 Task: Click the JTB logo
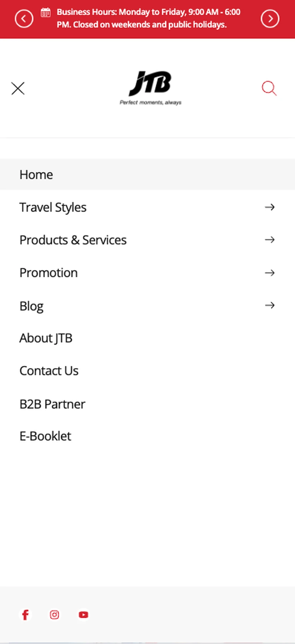tap(150, 88)
